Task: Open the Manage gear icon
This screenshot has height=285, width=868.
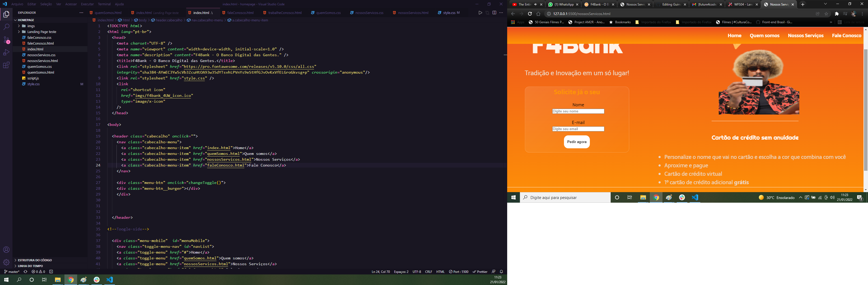Action: 6,262
